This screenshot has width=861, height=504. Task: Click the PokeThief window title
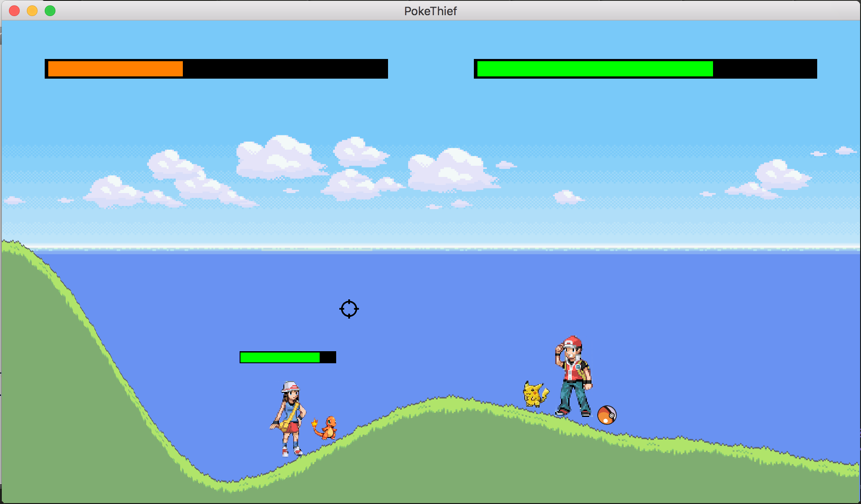click(430, 11)
